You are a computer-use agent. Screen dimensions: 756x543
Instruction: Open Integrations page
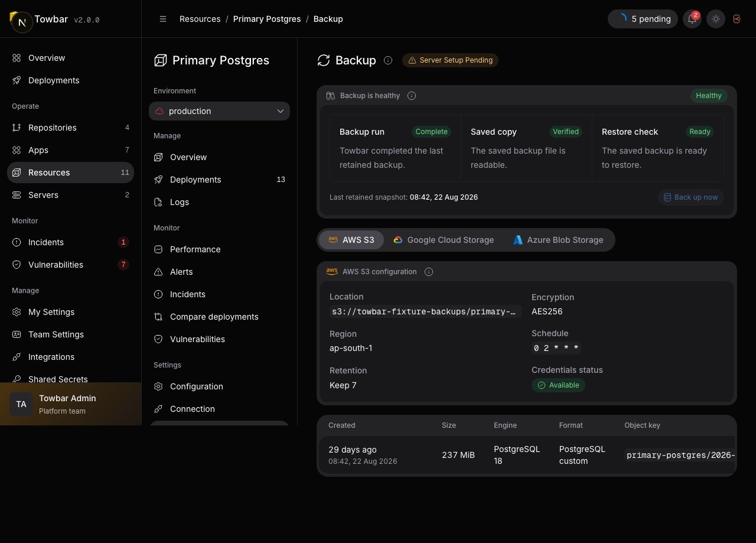click(x=70, y=357)
